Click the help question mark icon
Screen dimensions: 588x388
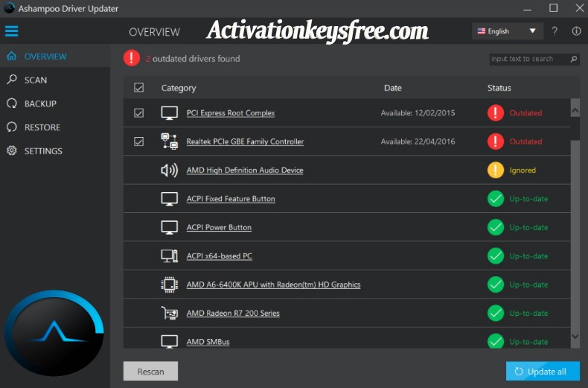[555, 31]
